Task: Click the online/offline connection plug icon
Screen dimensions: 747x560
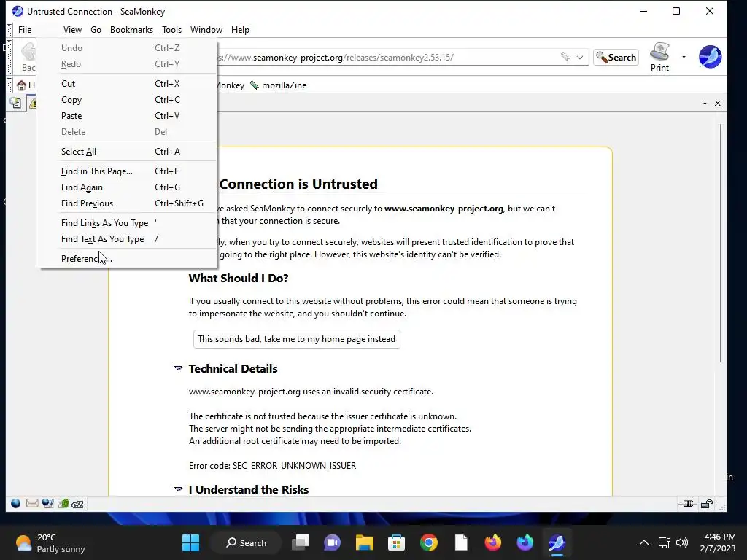Action: [687, 503]
